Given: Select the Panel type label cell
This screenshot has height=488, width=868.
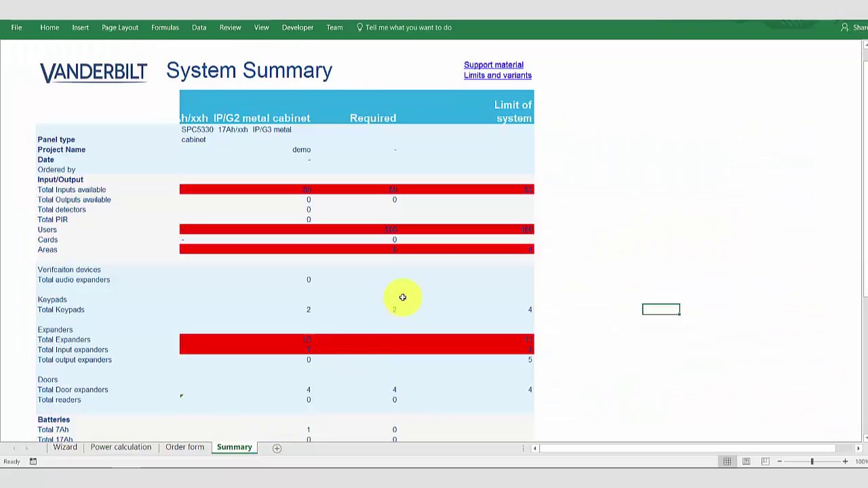Looking at the screenshot, I should (x=56, y=140).
